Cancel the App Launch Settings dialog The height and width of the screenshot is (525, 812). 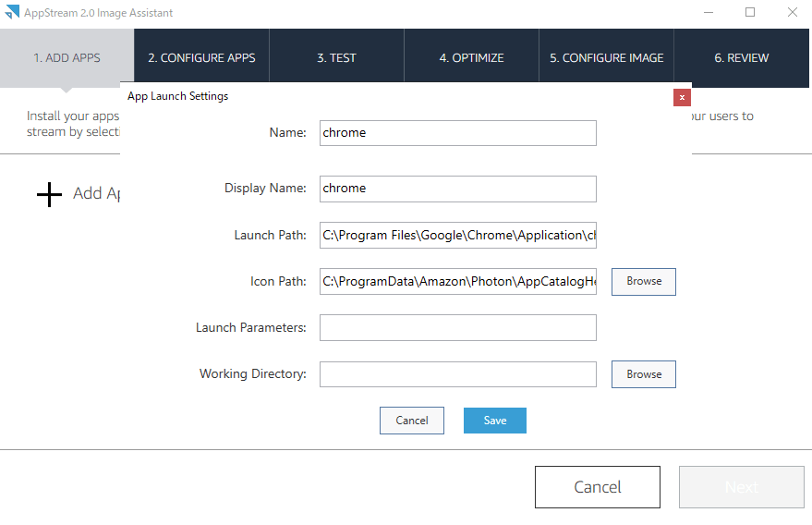click(412, 421)
